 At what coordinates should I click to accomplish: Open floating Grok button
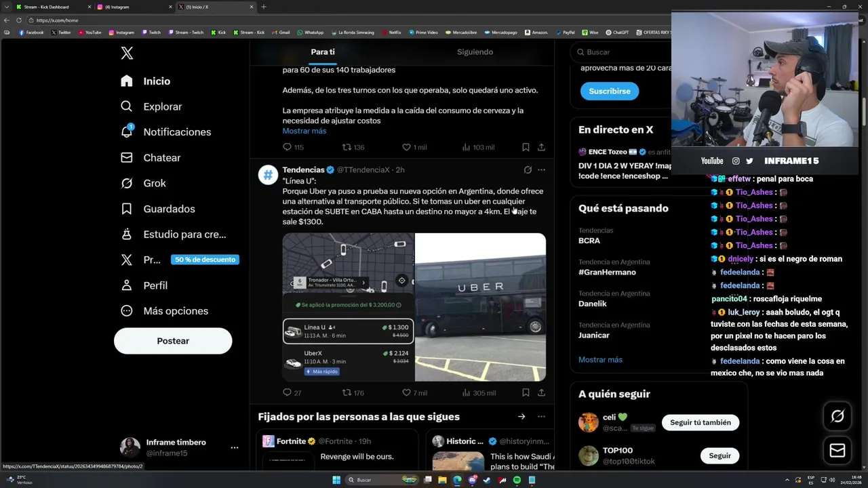(837, 416)
